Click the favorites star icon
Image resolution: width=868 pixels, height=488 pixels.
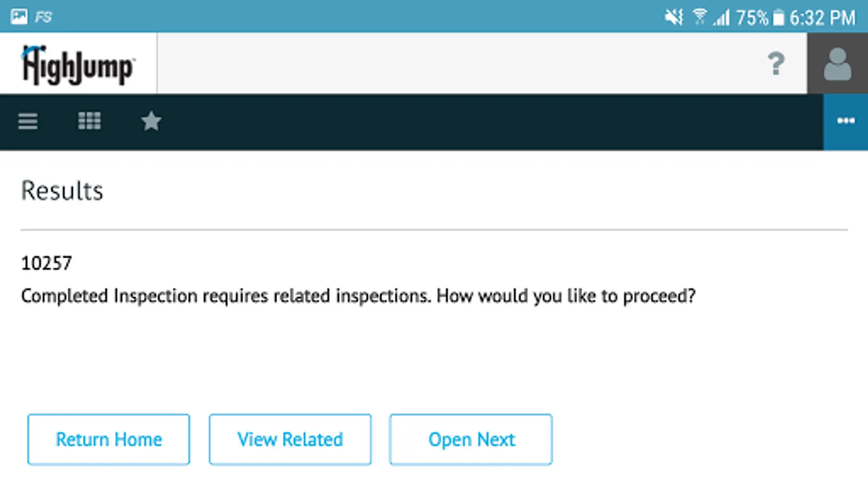point(151,121)
